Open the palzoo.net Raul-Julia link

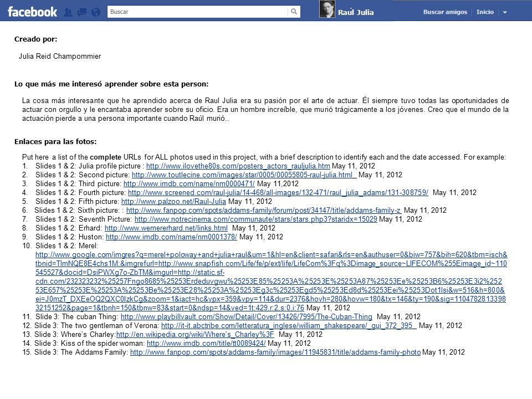(x=173, y=201)
